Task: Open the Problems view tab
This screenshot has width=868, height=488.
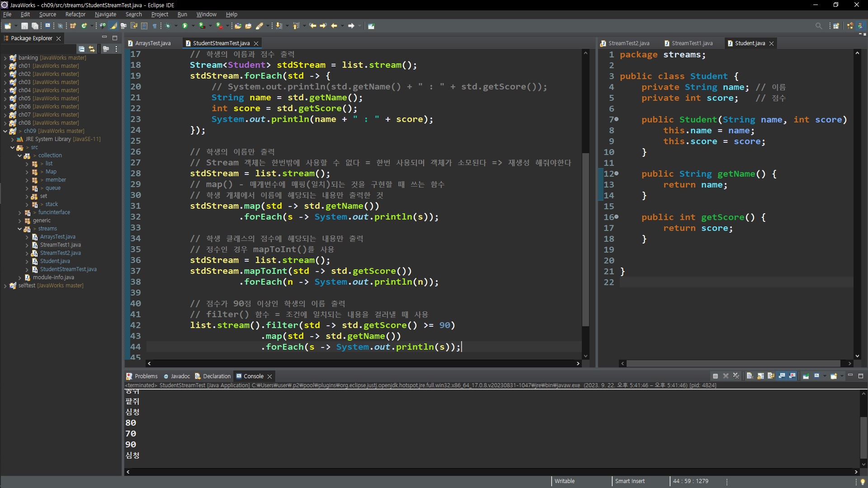Action: pyautogui.click(x=146, y=376)
